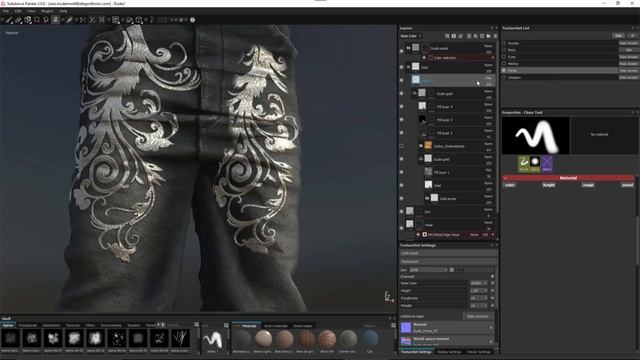Image resolution: width=640 pixels, height=360 pixels.
Task: Open the Base Color channel dropdown in Layers
Action: (411, 36)
